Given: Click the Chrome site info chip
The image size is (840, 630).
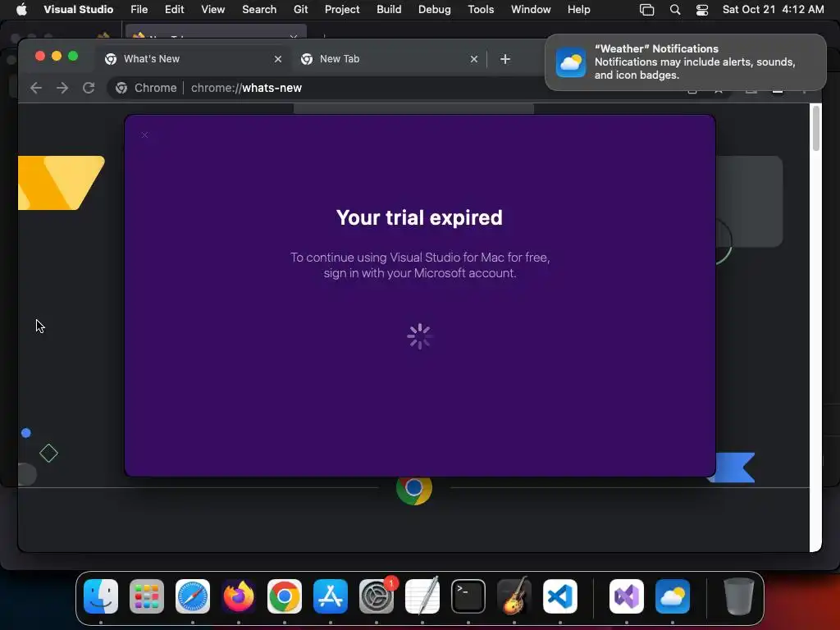Looking at the screenshot, I should 146,88.
